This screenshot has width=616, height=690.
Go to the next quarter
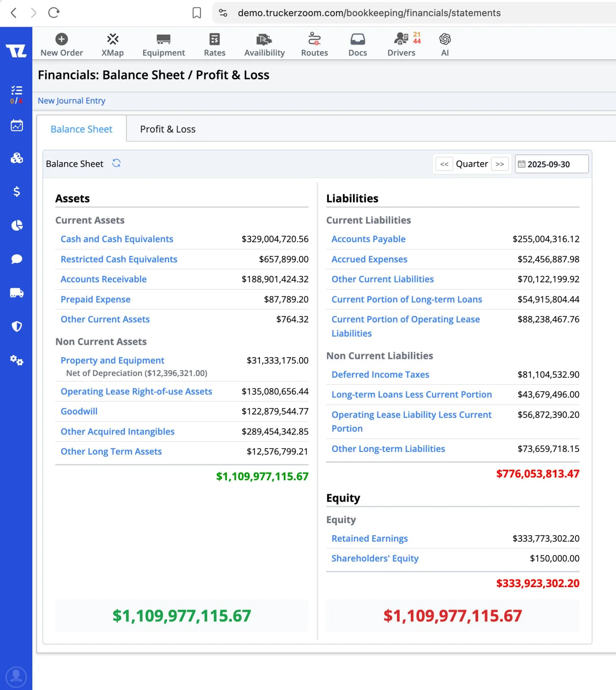[x=500, y=164]
